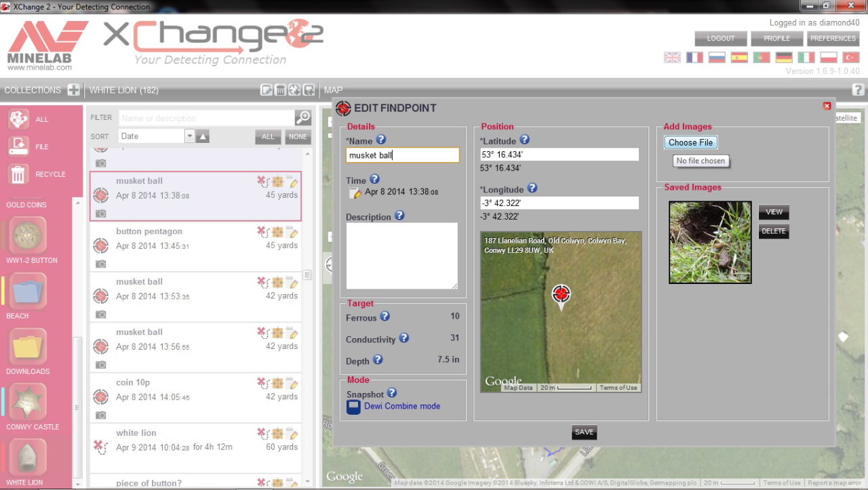Open the RECYCLE bin collection
Screen dimensions: 868x490
tap(18, 174)
